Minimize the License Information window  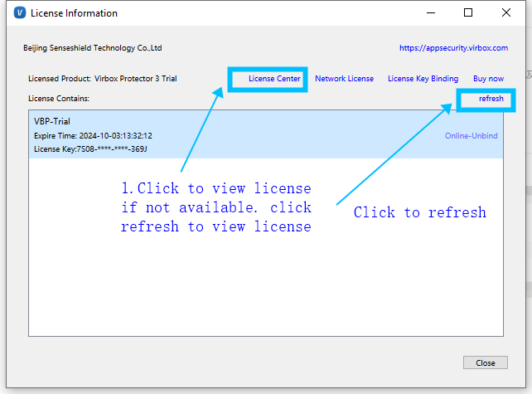coord(431,13)
